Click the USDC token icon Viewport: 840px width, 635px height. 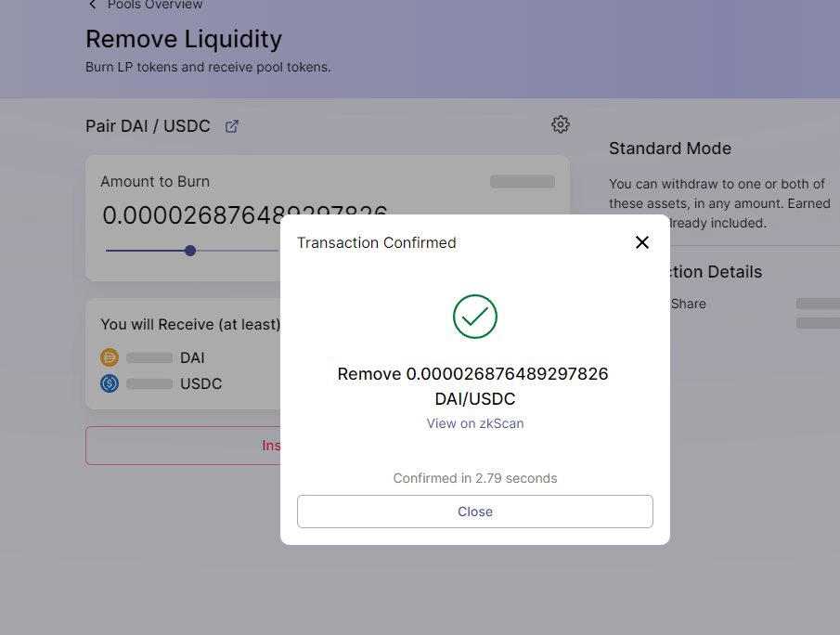110,383
